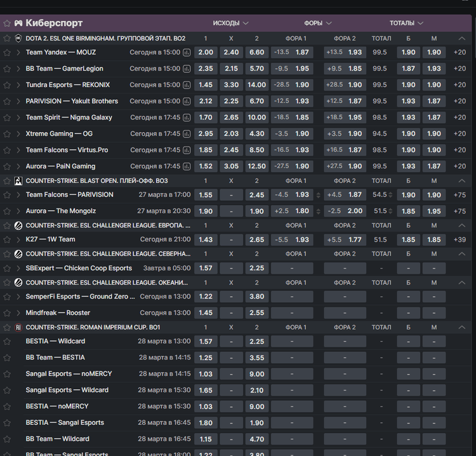
Task: Bet on odds 14.00 for REKONIX win
Action: click(256, 85)
